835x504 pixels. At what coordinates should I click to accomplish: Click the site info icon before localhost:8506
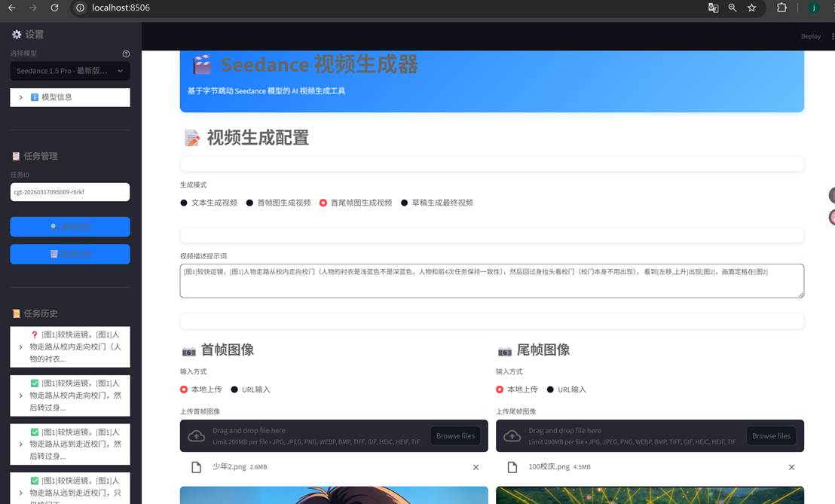pyautogui.click(x=80, y=8)
